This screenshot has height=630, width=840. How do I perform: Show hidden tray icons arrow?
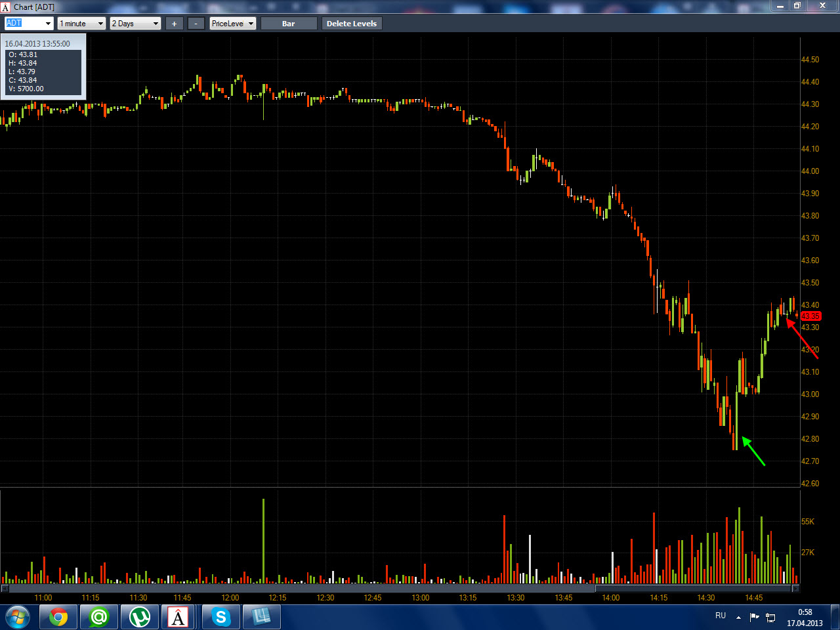(738, 617)
